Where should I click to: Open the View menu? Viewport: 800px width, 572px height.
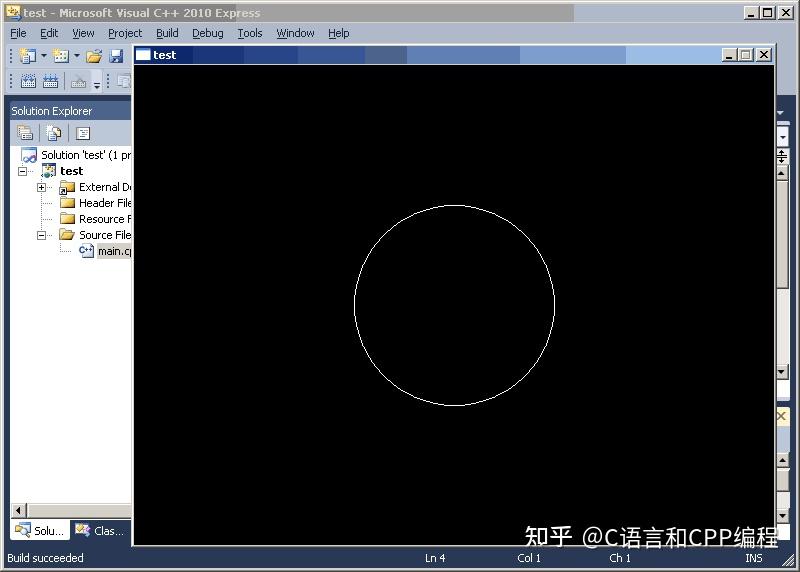point(83,33)
